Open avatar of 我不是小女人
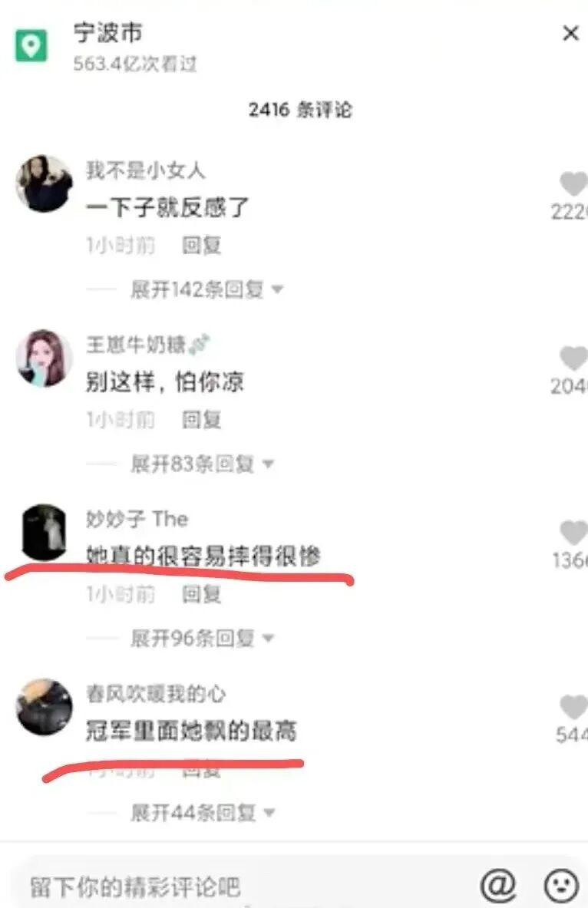588x908 pixels. (x=44, y=183)
